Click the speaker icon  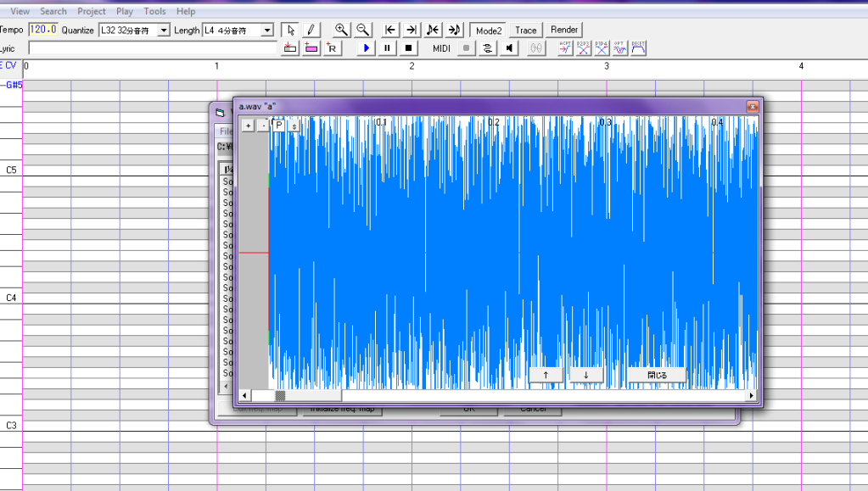tap(509, 48)
